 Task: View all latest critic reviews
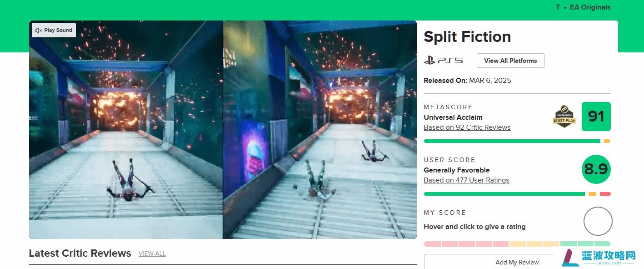152,254
